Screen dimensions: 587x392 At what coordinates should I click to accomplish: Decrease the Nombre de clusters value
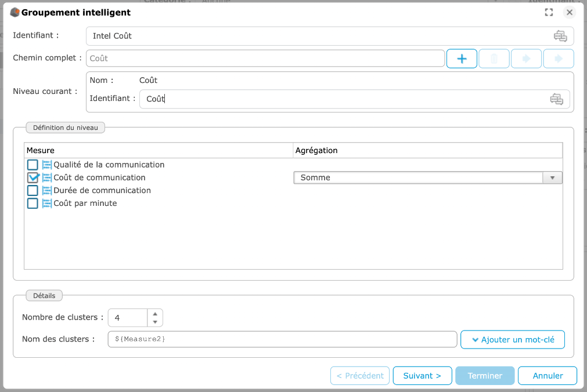155,322
